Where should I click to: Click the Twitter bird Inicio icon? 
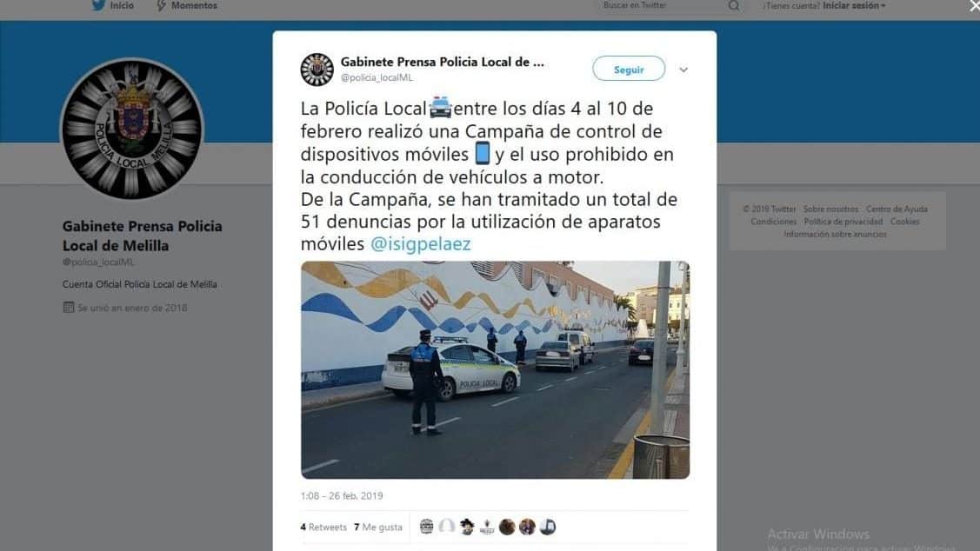click(x=99, y=5)
